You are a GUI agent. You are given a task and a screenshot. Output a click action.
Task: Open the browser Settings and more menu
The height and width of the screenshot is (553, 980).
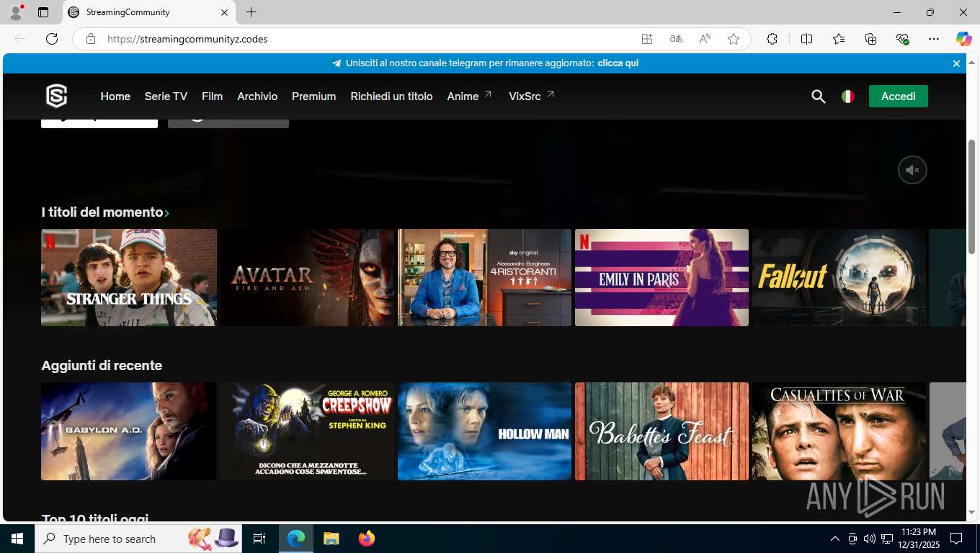click(934, 39)
